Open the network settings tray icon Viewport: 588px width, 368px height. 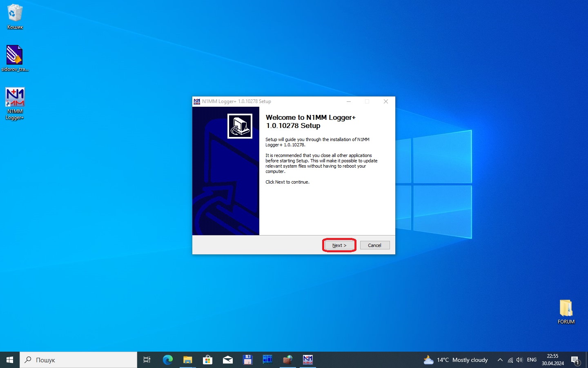[510, 360]
